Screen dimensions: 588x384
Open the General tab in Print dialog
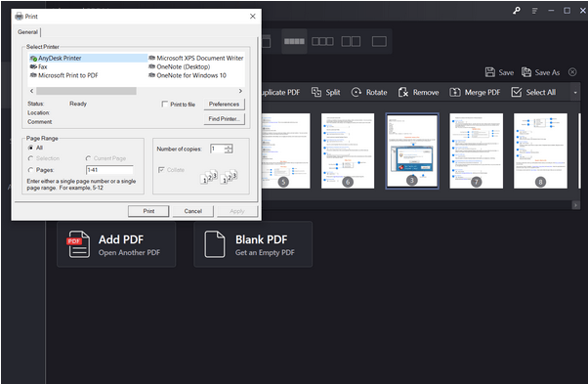27,32
